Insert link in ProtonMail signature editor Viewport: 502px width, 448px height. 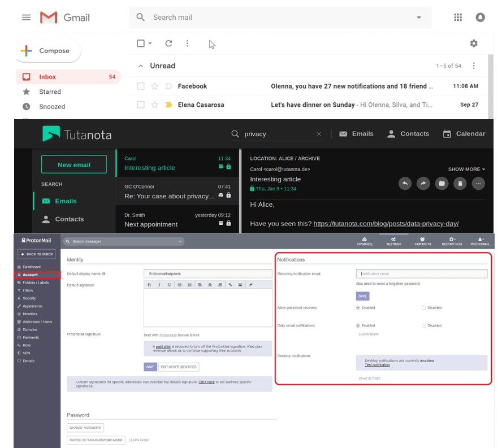(x=230, y=285)
